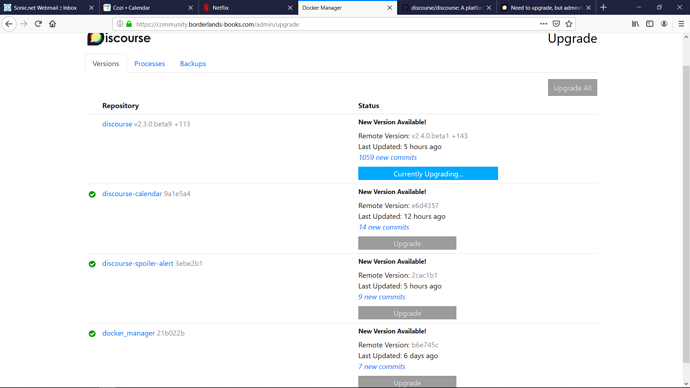Click green check icon beside docker_manager
This screenshot has width=690, height=388.
[x=92, y=333]
